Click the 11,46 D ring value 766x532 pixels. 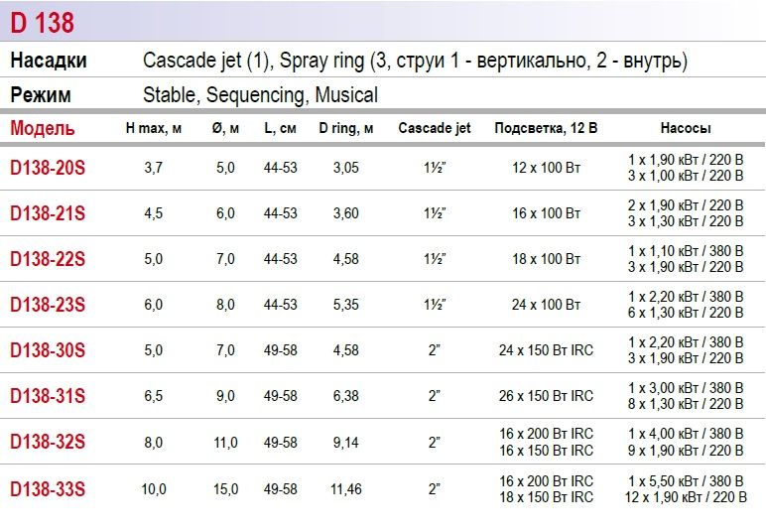pyautogui.click(x=346, y=489)
